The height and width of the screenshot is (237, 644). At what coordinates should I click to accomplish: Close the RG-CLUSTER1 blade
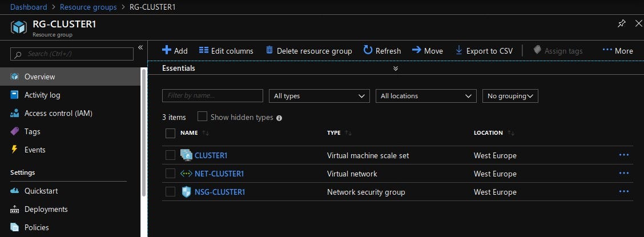[x=638, y=24]
